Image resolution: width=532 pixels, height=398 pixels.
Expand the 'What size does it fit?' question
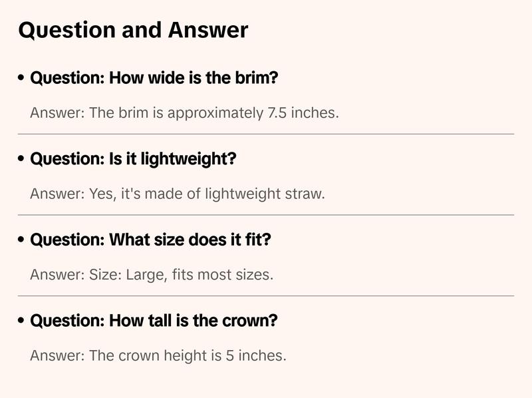click(x=151, y=240)
